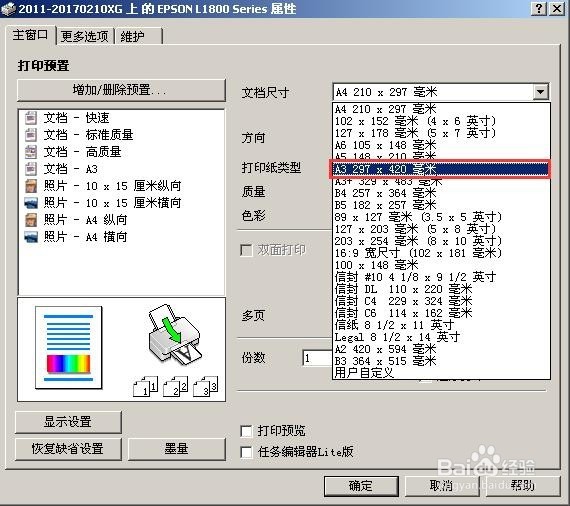This screenshot has height=506, width=570.
Task: Click the icon for 照片 - 10 x 15 厘米横向
Action: click(31, 203)
